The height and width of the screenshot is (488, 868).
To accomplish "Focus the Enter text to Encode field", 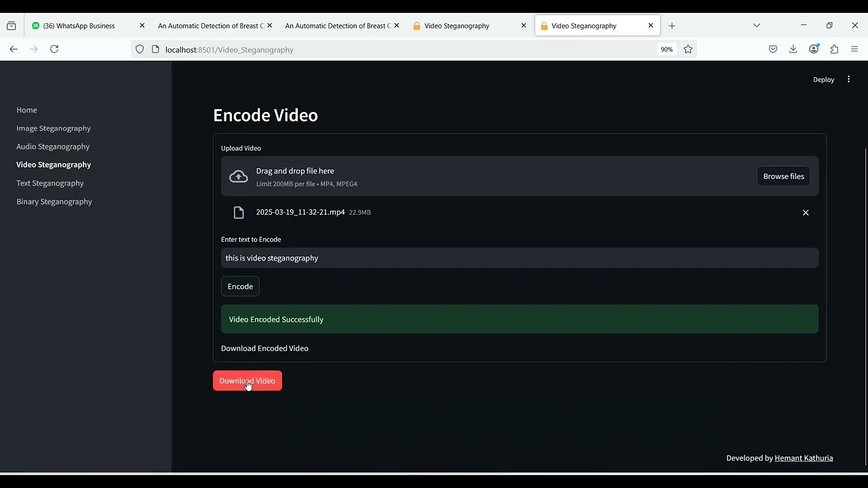I will (x=519, y=258).
